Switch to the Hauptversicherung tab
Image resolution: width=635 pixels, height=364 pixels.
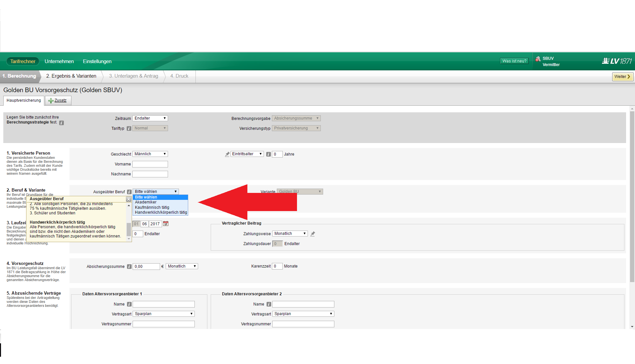coord(24,100)
